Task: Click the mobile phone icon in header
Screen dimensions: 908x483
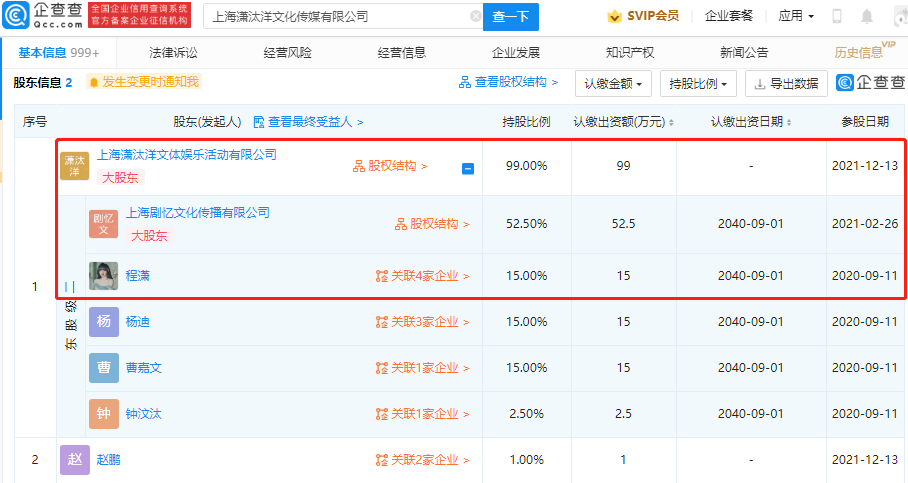Action: point(837,16)
